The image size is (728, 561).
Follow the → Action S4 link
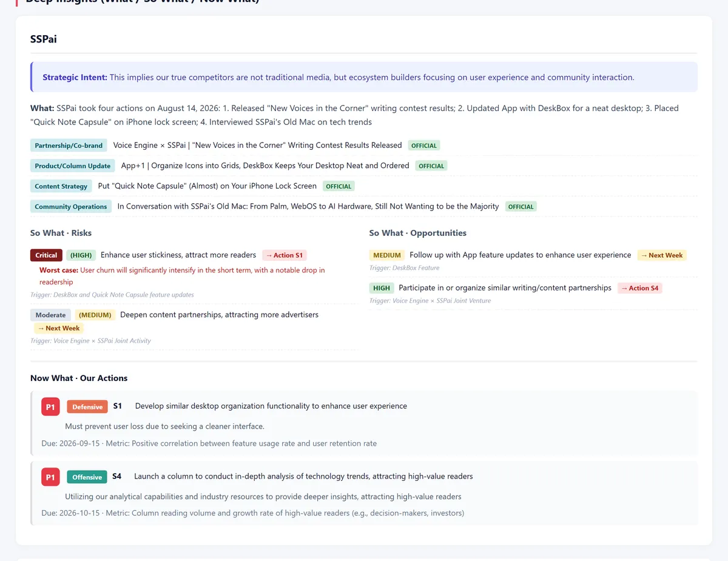pos(640,288)
